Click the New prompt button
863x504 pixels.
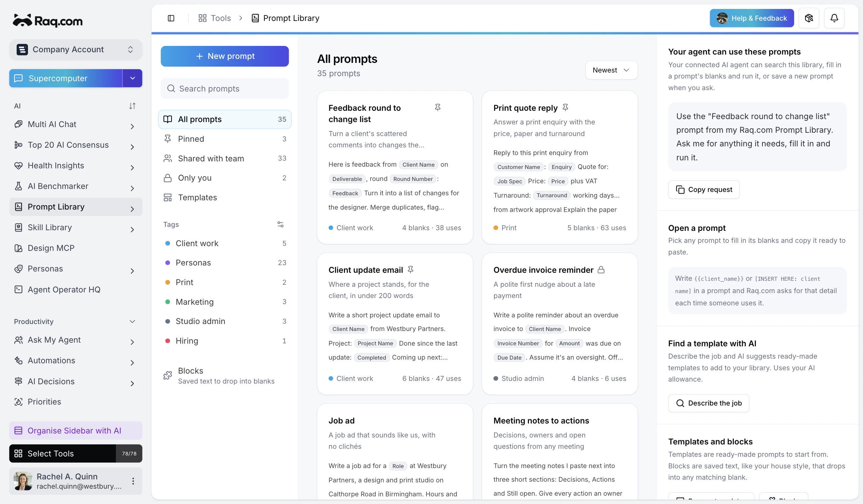tap(225, 56)
